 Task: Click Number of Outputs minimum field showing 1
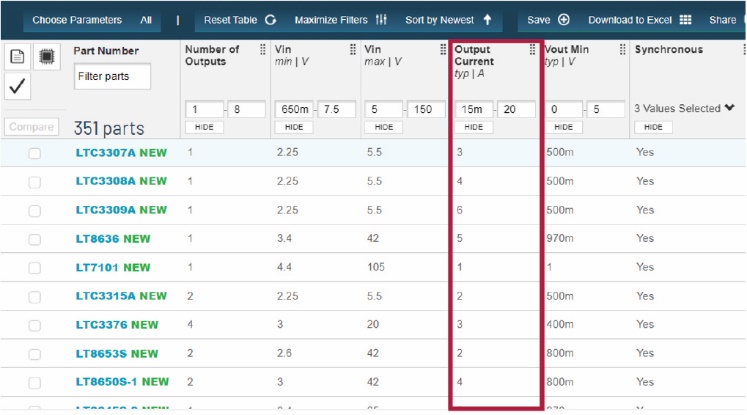click(x=204, y=110)
